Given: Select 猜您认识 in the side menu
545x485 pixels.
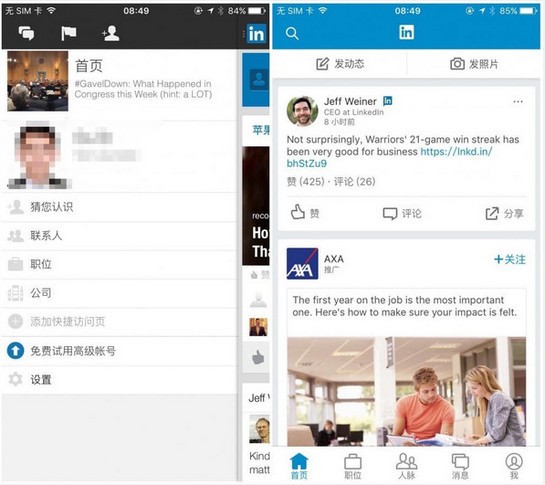Looking at the screenshot, I should point(119,207).
